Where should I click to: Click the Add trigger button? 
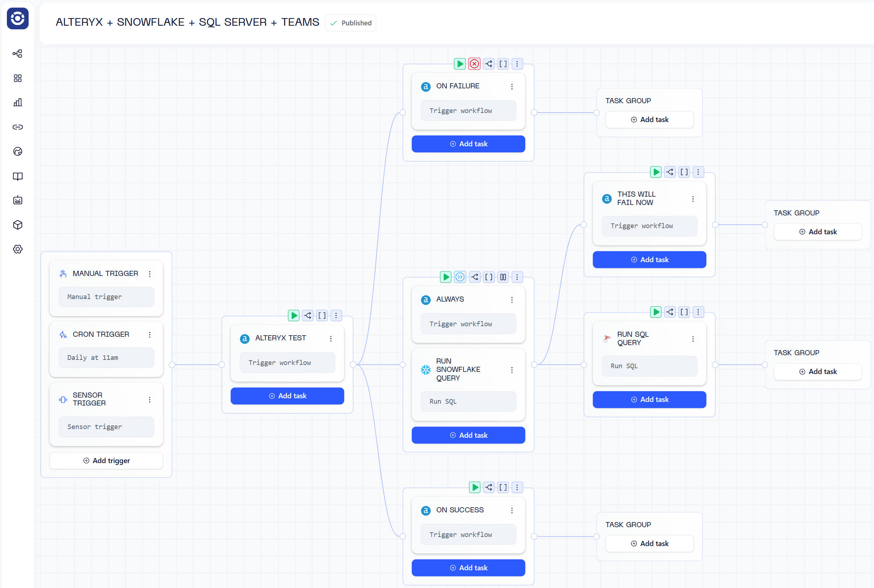click(106, 461)
